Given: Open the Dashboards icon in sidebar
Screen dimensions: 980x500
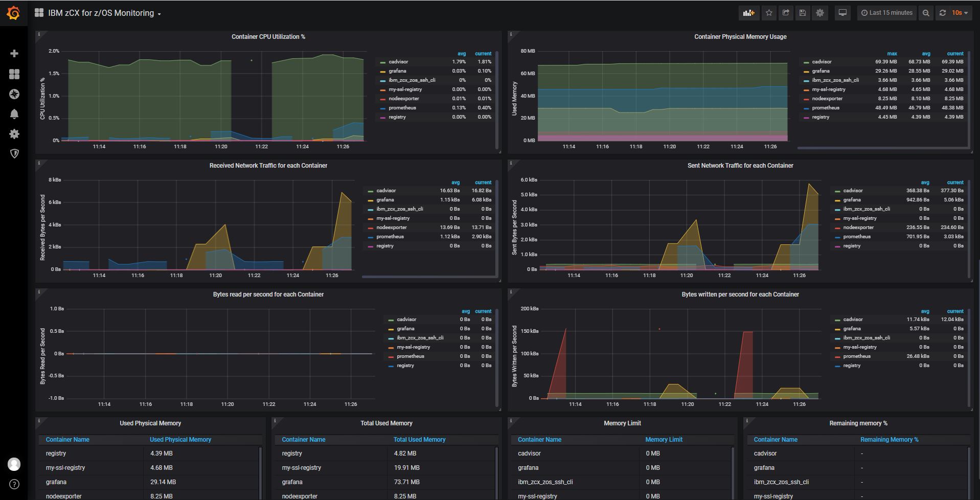Looking at the screenshot, I should click(14, 74).
